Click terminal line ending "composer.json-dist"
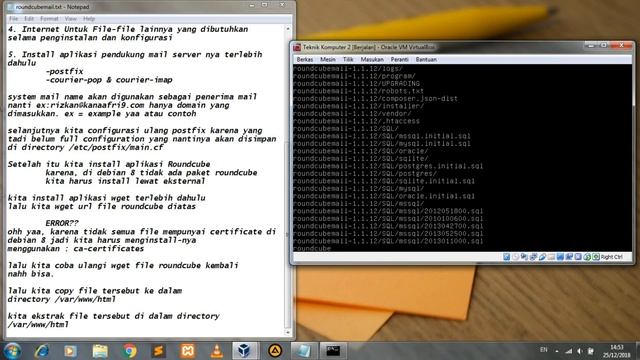640x360 pixels. (x=376, y=99)
